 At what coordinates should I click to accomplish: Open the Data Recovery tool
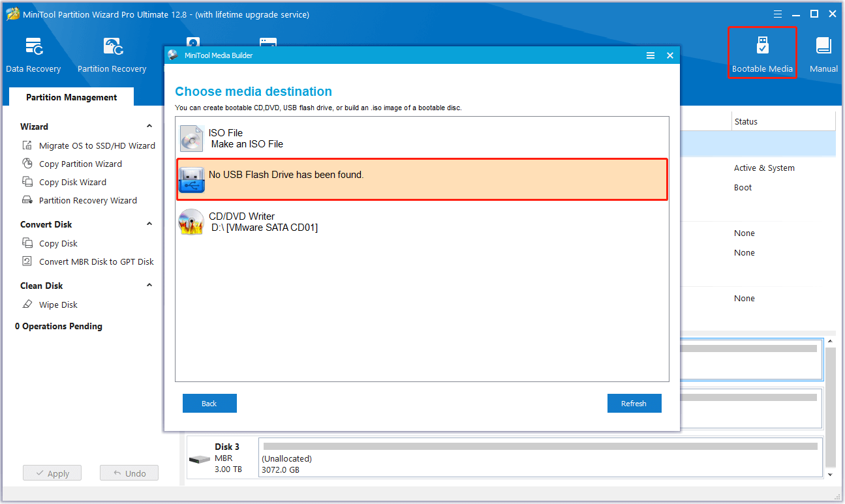[x=33, y=55]
